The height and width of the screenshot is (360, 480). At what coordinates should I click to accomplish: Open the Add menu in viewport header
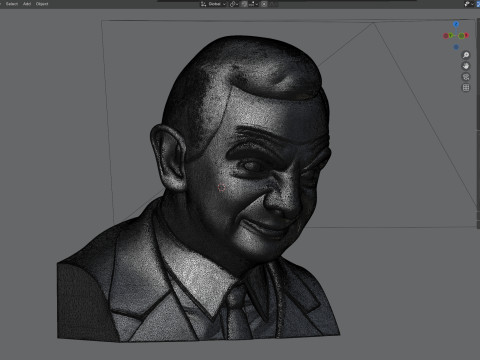coord(27,4)
